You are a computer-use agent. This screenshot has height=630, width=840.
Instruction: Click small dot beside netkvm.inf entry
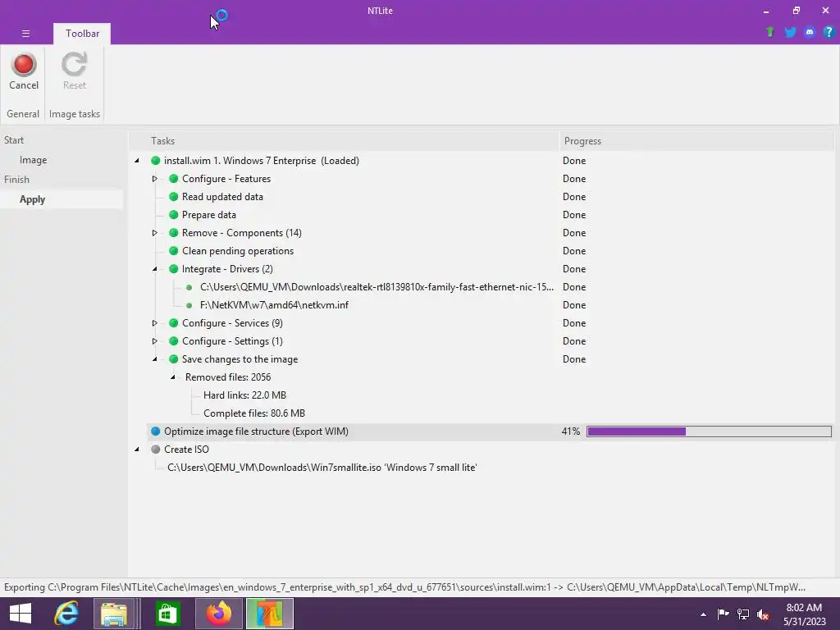(189, 305)
